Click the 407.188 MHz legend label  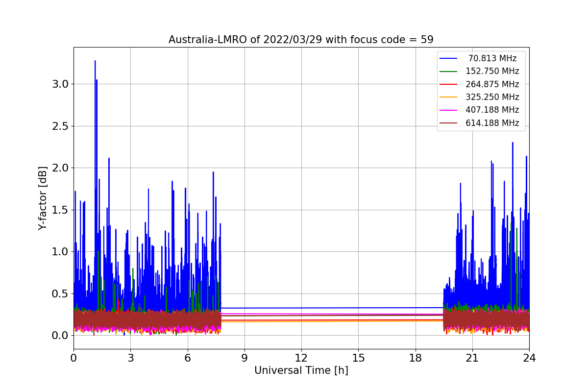tap(492, 110)
